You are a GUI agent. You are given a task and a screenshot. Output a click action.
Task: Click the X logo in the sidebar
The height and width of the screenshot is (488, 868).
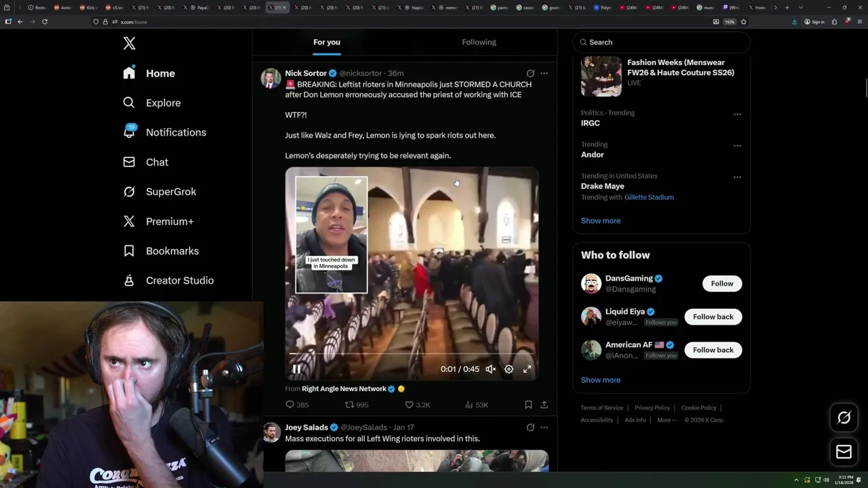[130, 43]
